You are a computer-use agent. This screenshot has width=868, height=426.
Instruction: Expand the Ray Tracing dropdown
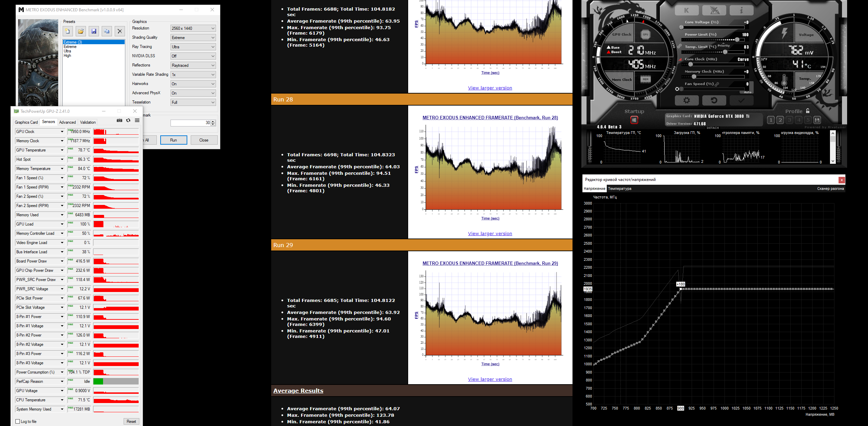tap(193, 47)
